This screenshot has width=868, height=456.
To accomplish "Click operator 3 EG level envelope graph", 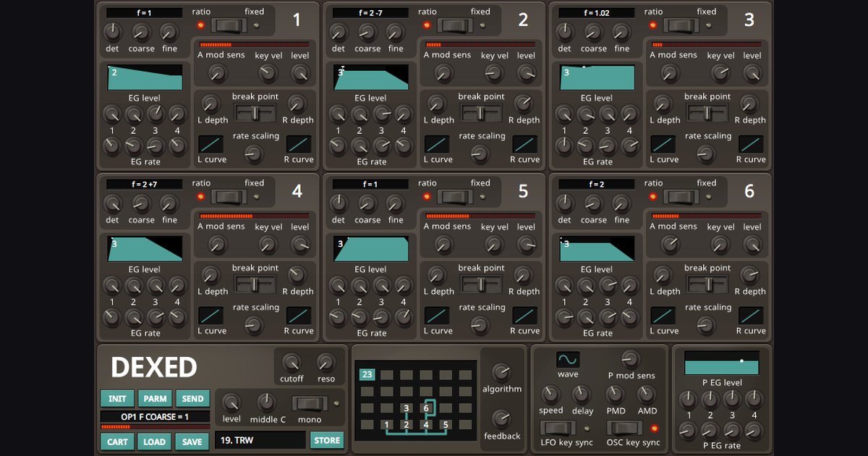I will click(595, 77).
